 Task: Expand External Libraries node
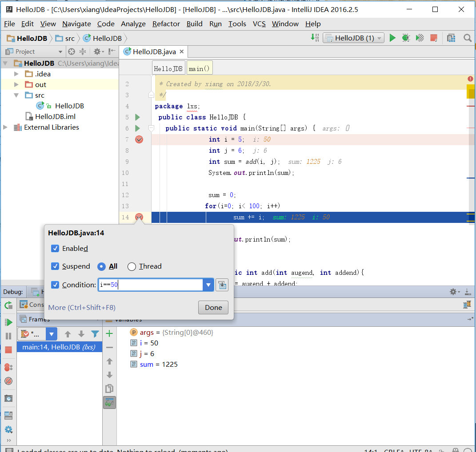click(5, 127)
